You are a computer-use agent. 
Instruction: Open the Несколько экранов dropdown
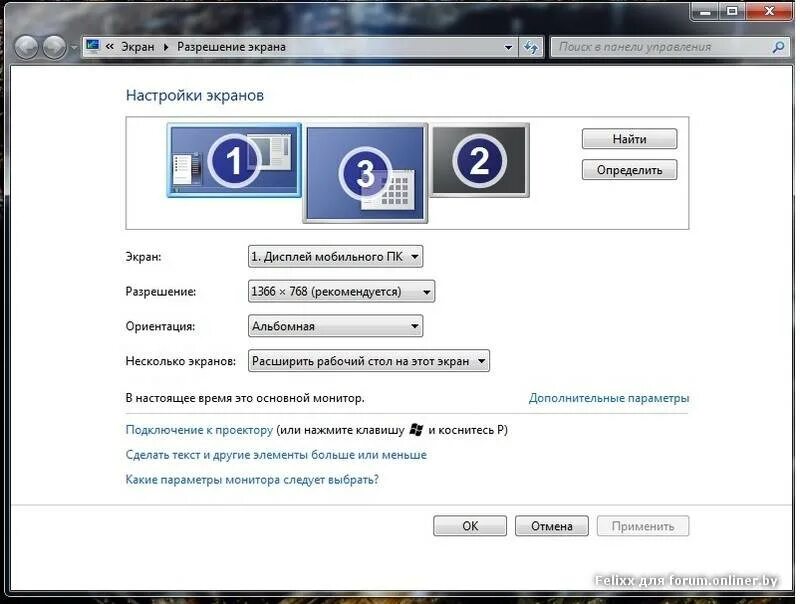(368, 361)
